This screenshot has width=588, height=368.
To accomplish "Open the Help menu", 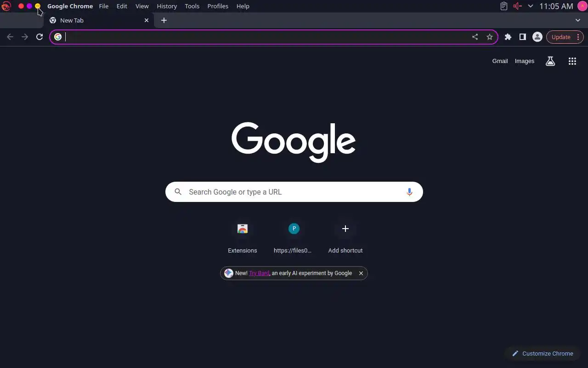I will (x=243, y=6).
